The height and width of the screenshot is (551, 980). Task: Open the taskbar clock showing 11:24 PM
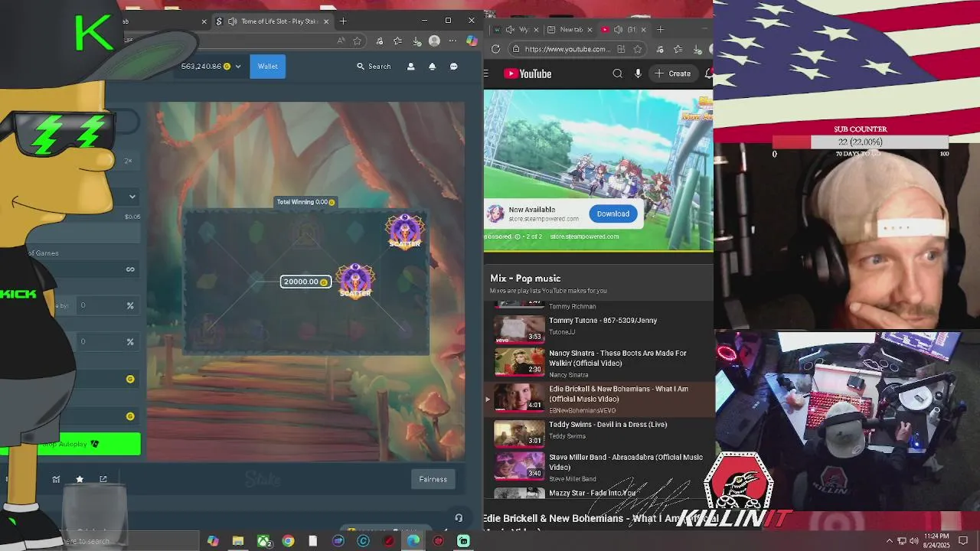[935, 541]
